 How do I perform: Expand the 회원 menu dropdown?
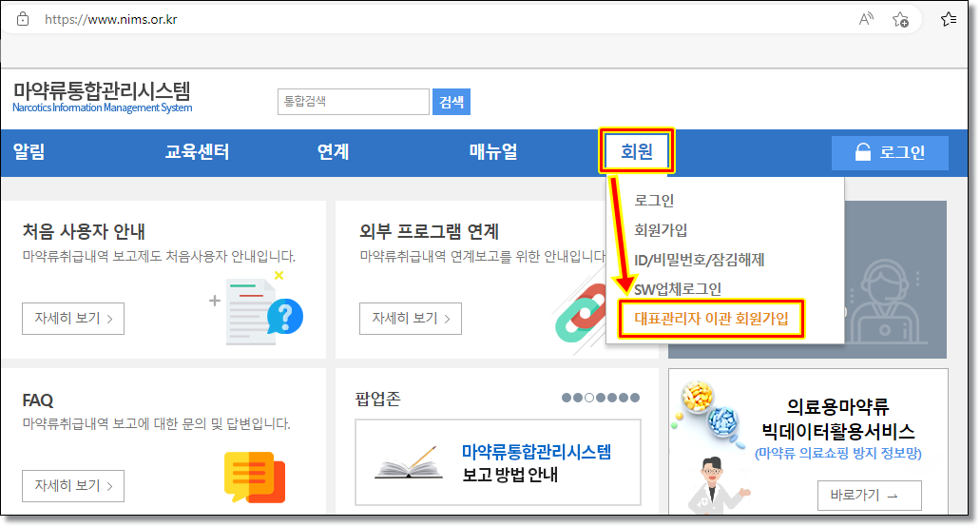(637, 152)
